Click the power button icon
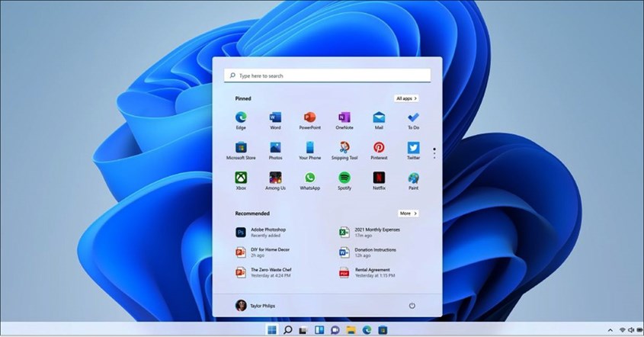The height and width of the screenshot is (337, 644). (x=412, y=305)
